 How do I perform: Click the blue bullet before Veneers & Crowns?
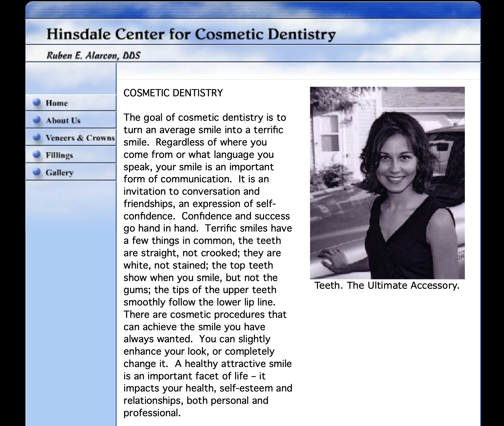[37, 137]
